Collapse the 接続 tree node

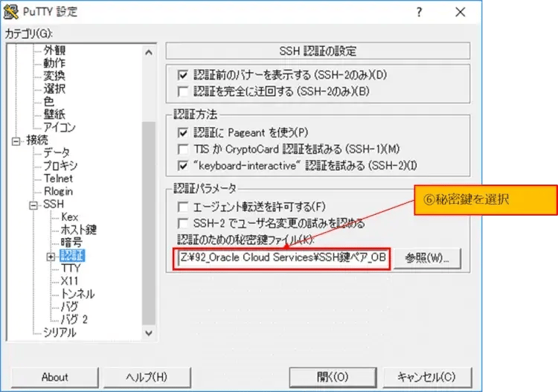click(16, 140)
